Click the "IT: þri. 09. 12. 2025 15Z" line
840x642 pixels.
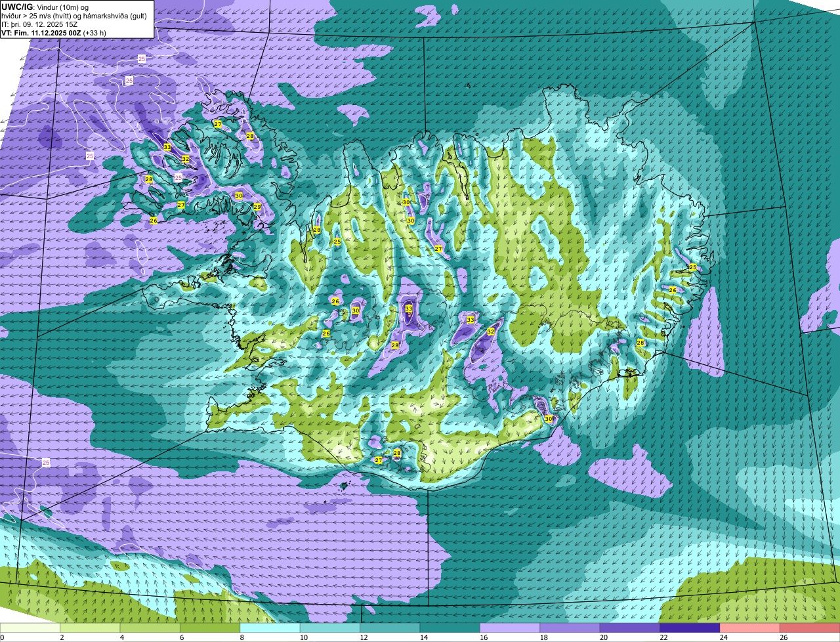click(40, 24)
